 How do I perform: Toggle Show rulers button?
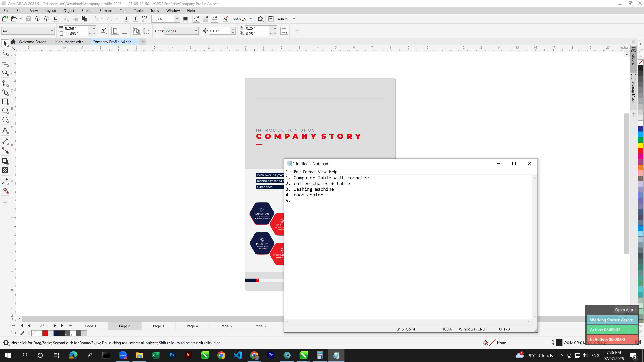[196, 19]
